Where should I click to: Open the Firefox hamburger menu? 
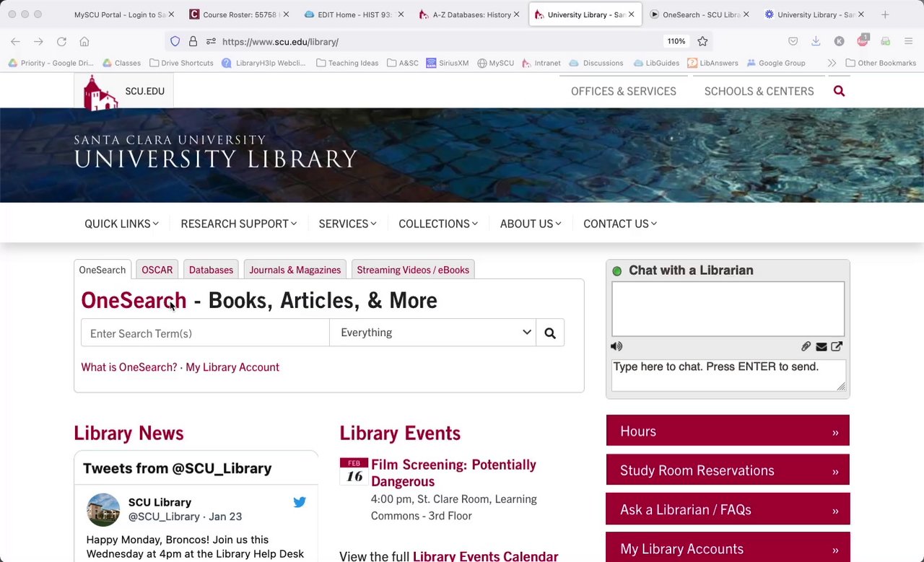coord(908,42)
